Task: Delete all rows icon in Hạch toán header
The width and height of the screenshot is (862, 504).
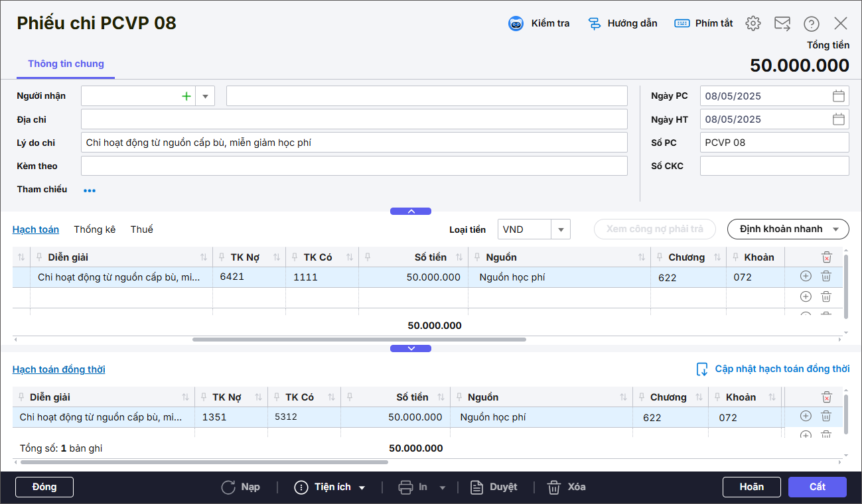Action: (x=826, y=257)
